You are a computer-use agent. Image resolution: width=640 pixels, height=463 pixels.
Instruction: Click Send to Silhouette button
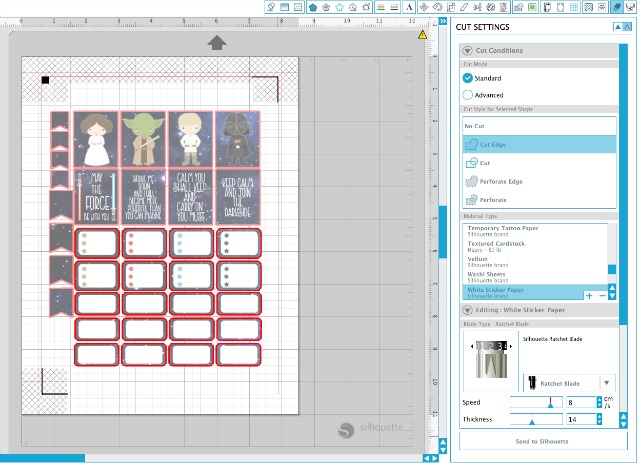pyautogui.click(x=543, y=441)
